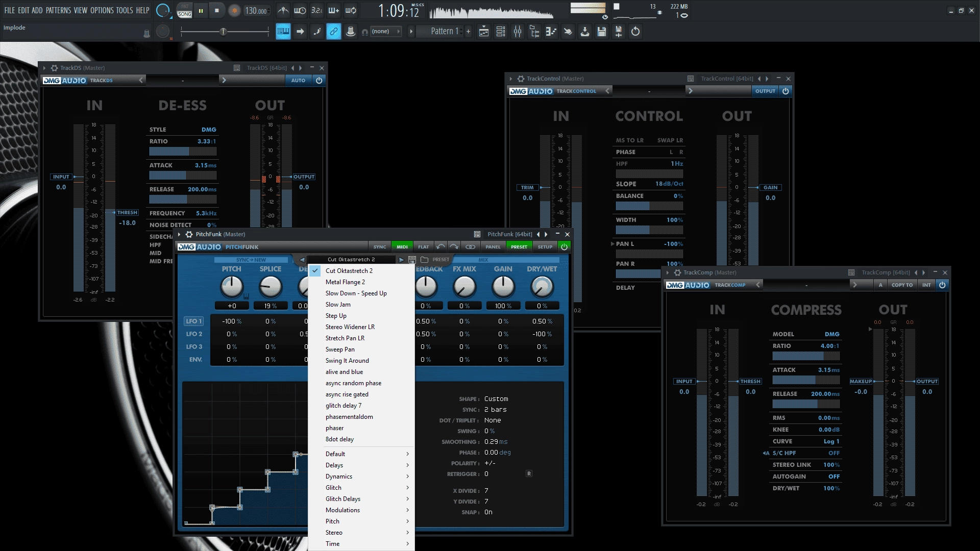Image resolution: width=980 pixels, height=551 pixels.
Task: Toggle the PAT/SONG mode switch
Action: (184, 11)
